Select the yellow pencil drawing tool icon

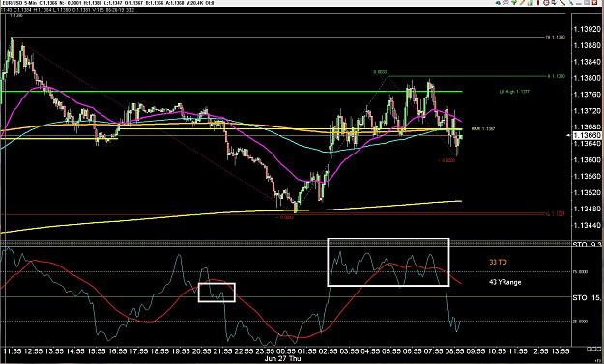[522, 2]
